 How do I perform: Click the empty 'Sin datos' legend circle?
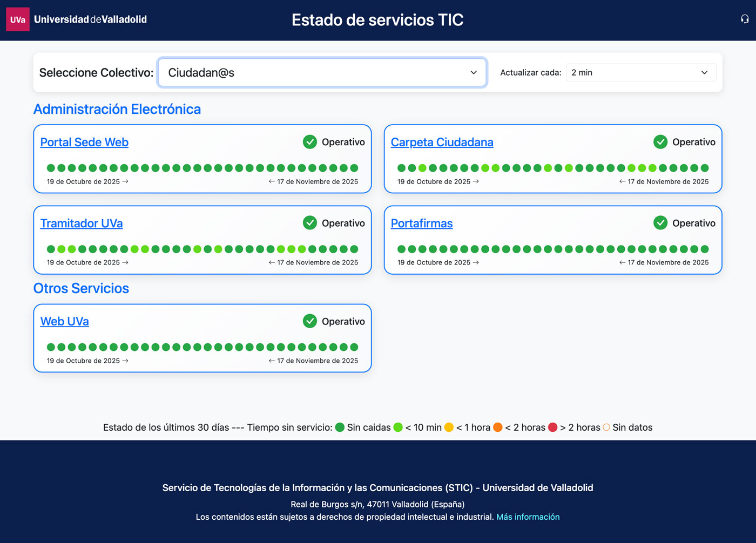point(606,427)
